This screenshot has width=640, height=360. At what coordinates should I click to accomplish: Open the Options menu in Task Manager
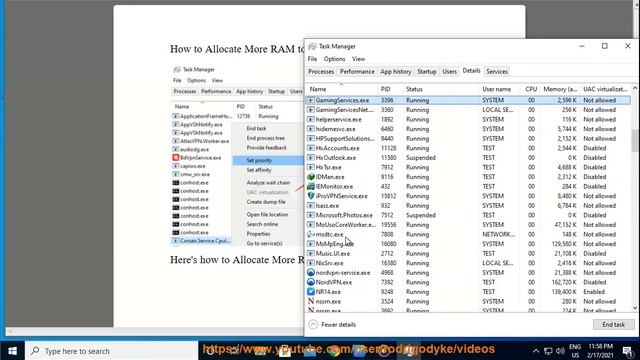[334, 59]
